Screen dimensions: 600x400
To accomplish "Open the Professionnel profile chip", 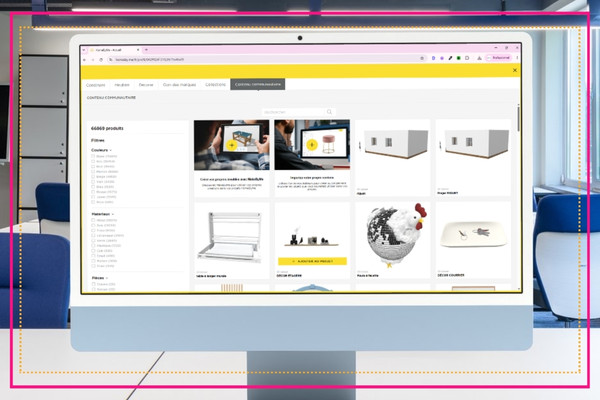I will pyautogui.click(x=498, y=58).
